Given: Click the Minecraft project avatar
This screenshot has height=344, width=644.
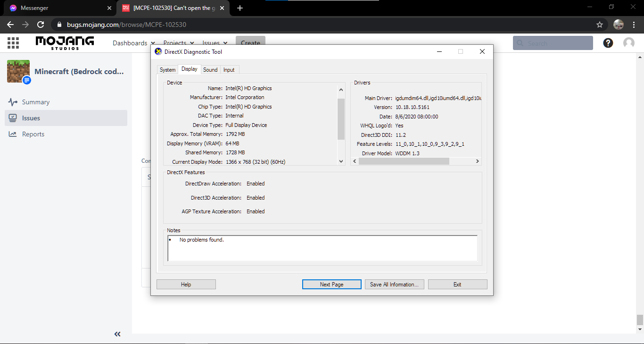Looking at the screenshot, I should tap(18, 72).
